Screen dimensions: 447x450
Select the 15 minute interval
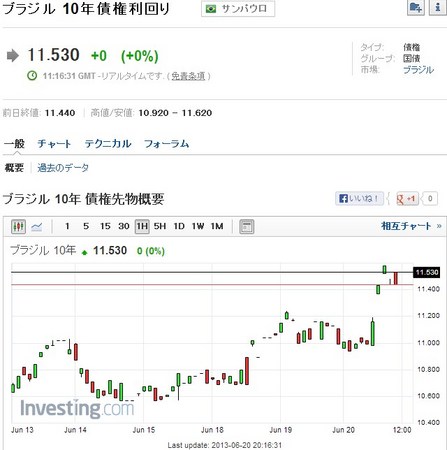pyautogui.click(x=105, y=226)
